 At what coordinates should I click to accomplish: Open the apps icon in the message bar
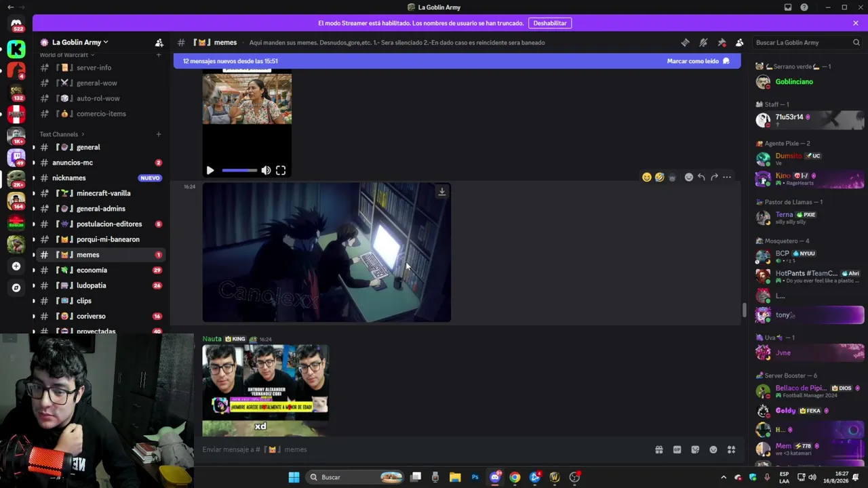731,449
